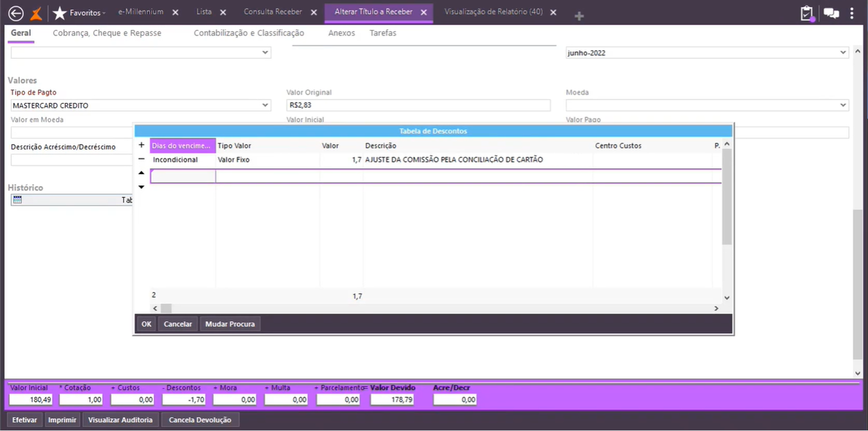
Task: Switch to the e-Millennium tab
Action: pyautogui.click(x=141, y=12)
